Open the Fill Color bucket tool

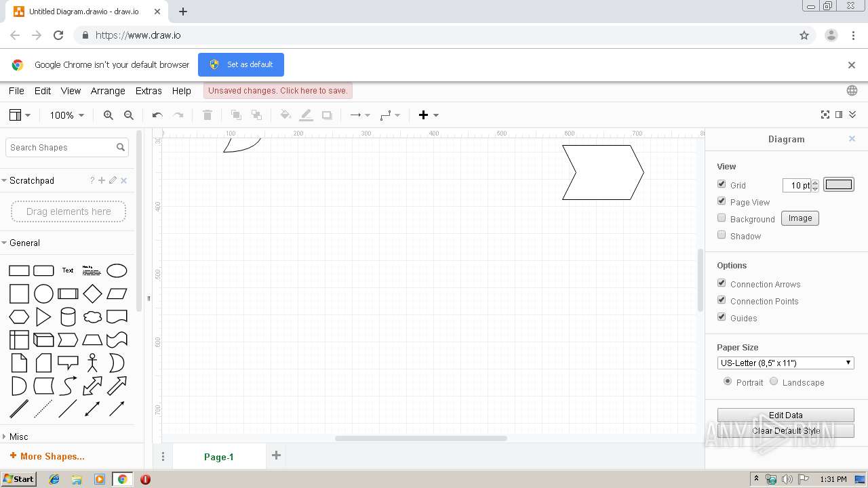pyautogui.click(x=285, y=115)
